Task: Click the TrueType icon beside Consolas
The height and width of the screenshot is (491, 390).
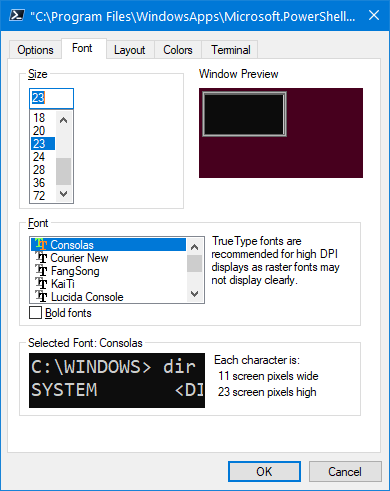Action: [x=41, y=245]
